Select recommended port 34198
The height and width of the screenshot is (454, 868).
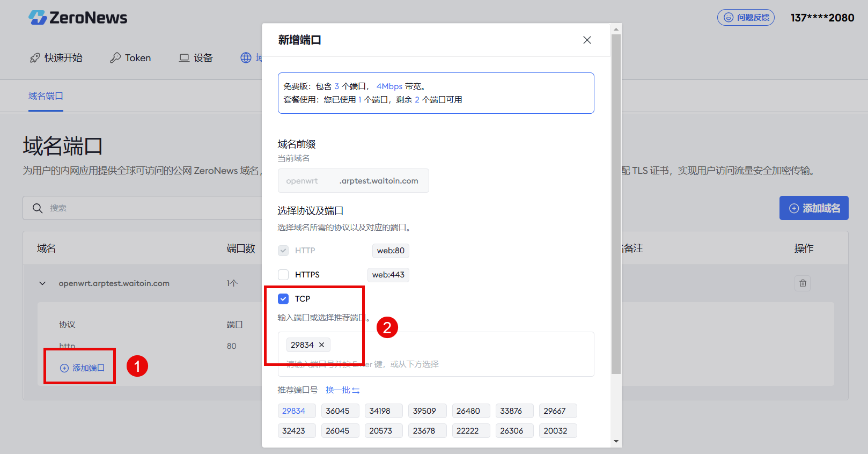(x=384, y=411)
